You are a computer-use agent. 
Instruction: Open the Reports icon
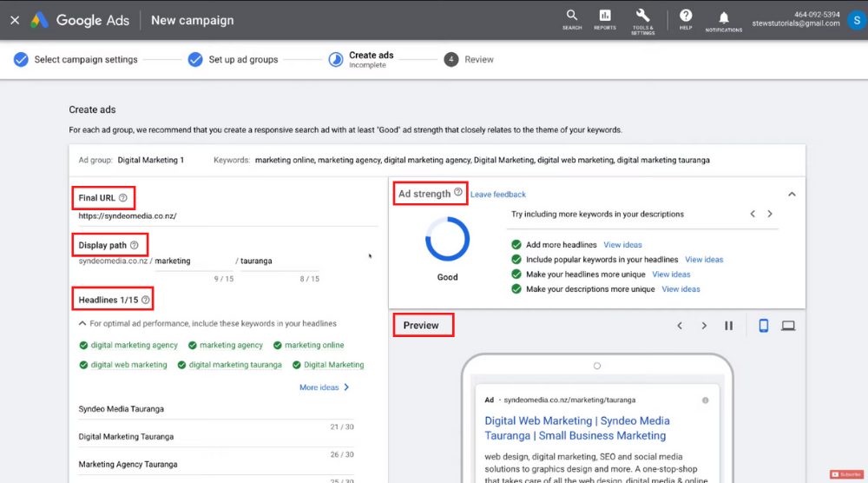pyautogui.click(x=604, y=19)
